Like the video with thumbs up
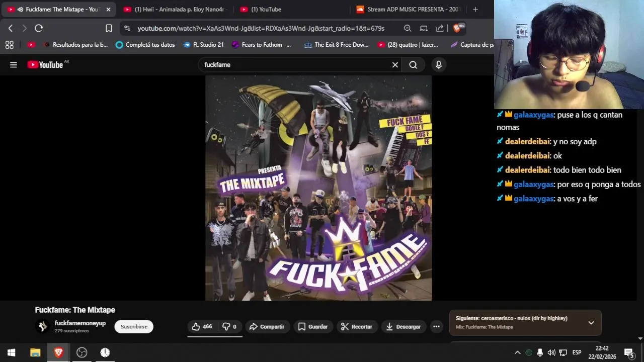The height and width of the screenshot is (362, 644). (203, 327)
